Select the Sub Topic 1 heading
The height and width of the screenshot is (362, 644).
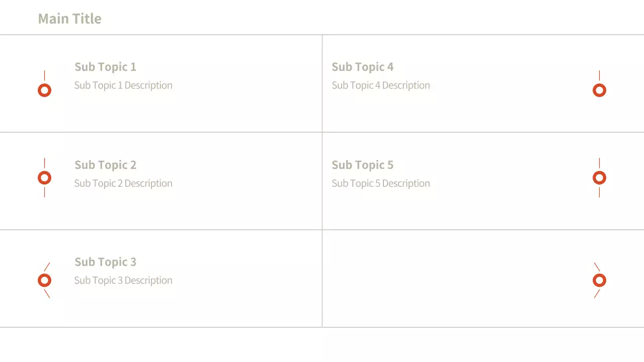105,67
